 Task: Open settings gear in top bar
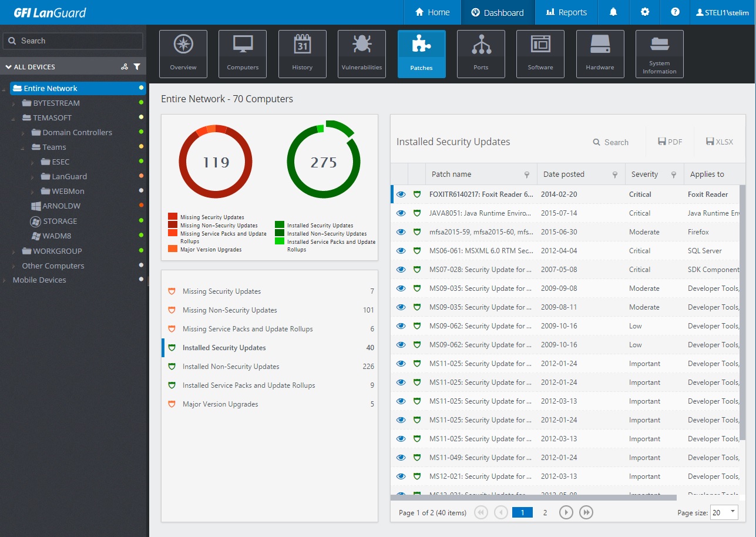coord(645,12)
